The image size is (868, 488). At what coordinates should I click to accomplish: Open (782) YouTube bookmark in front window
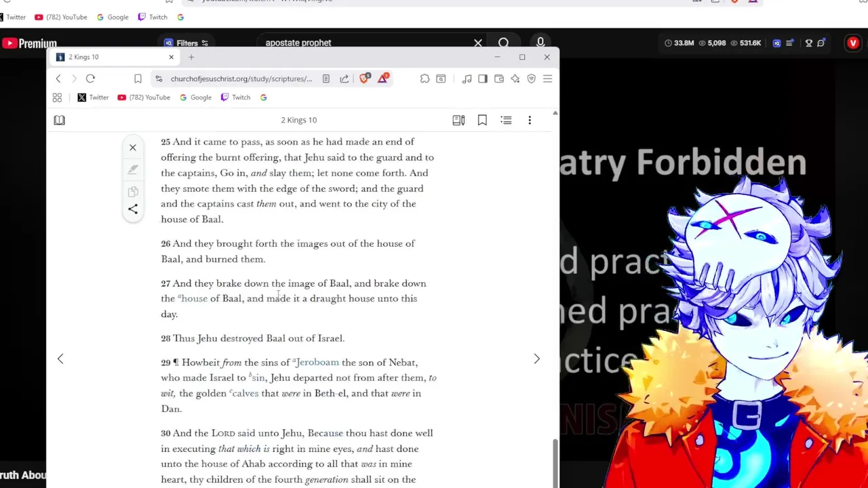(144, 98)
